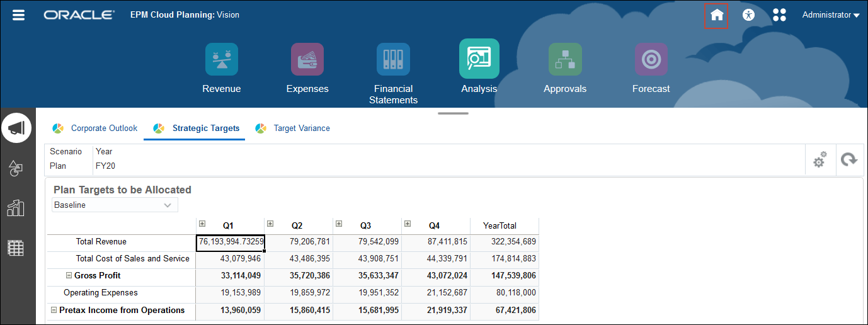Expand the Q1 column
Screen dimensions: 868x325
(x=202, y=224)
